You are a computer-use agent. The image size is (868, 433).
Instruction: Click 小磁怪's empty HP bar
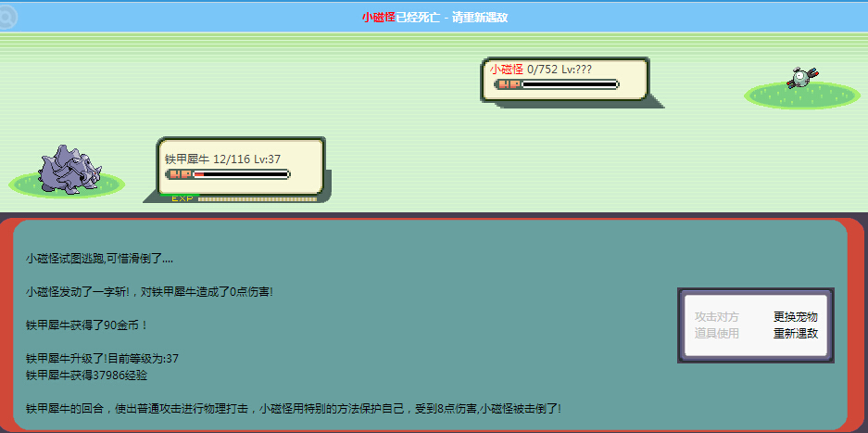click(x=557, y=84)
